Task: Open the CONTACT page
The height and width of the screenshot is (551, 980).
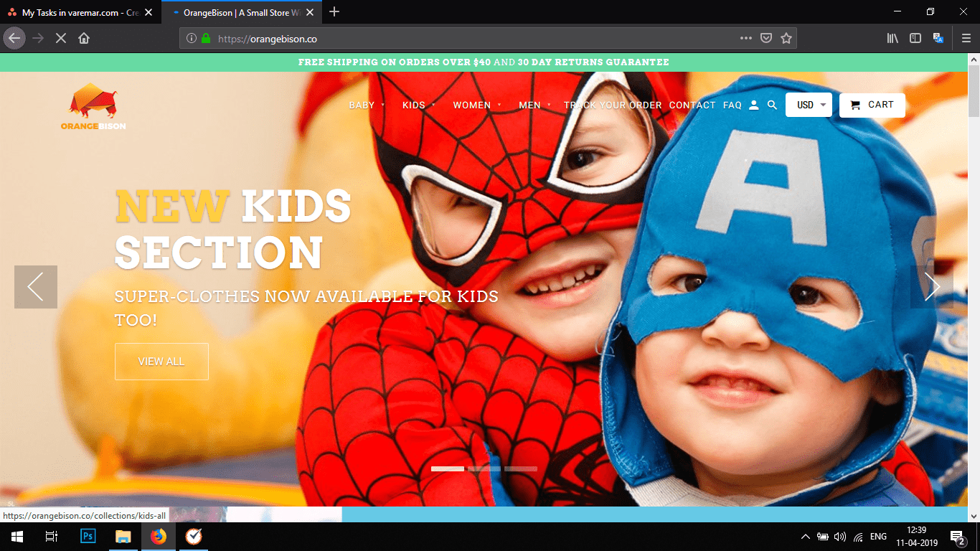Action: pos(692,105)
